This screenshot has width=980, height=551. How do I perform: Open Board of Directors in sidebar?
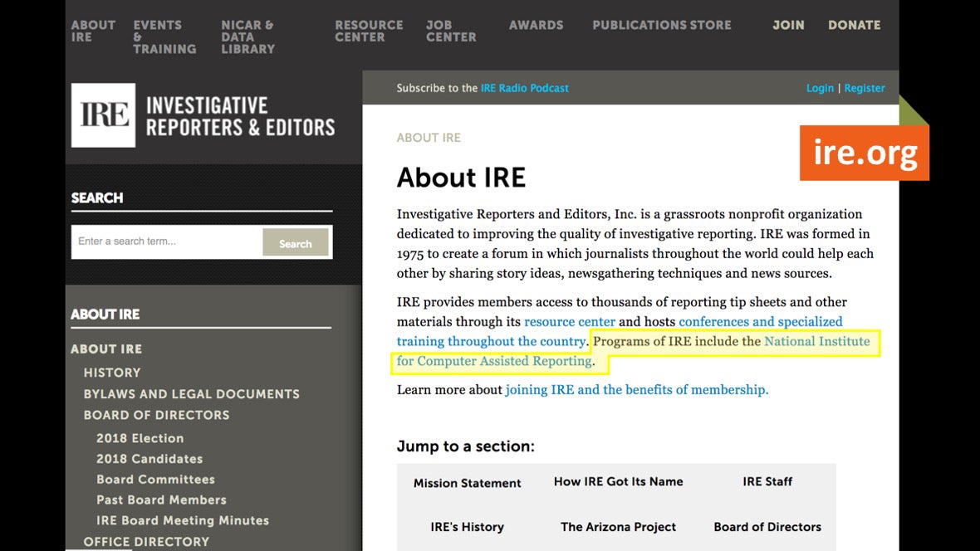click(x=156, y=416)
